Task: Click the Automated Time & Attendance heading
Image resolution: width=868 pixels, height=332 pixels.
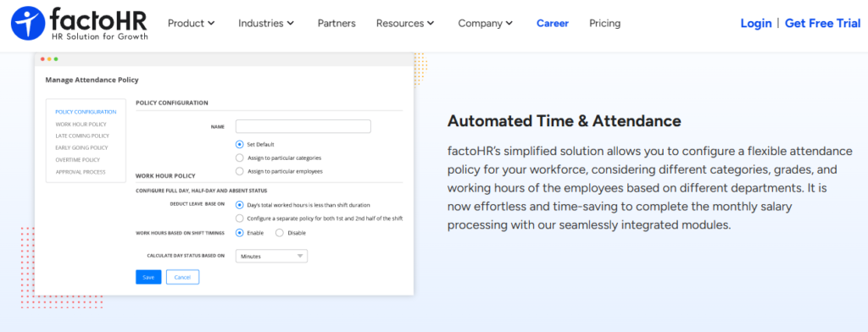Action: click(x=564, y=120)
